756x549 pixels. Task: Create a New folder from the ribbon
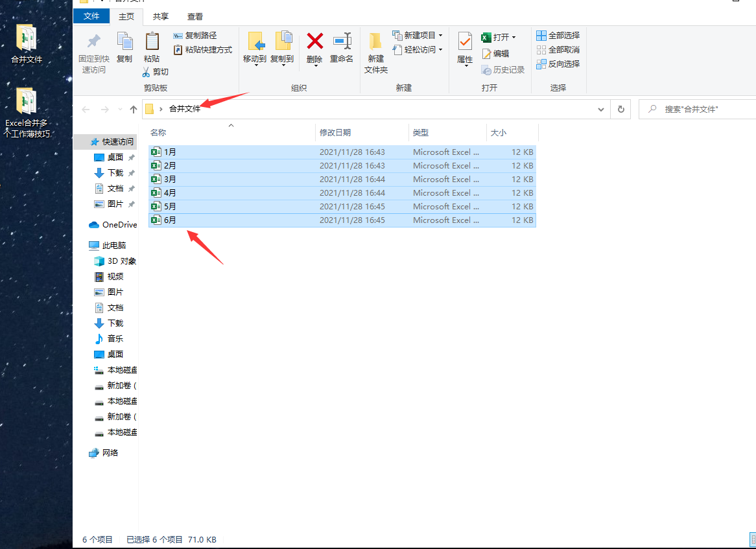376,53
